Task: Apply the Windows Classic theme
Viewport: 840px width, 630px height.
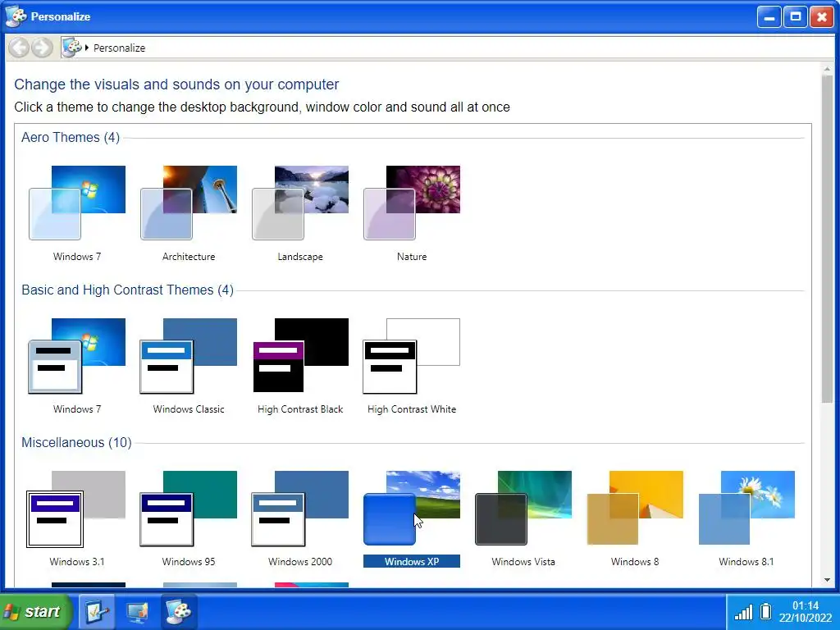Action: (189, 366)
